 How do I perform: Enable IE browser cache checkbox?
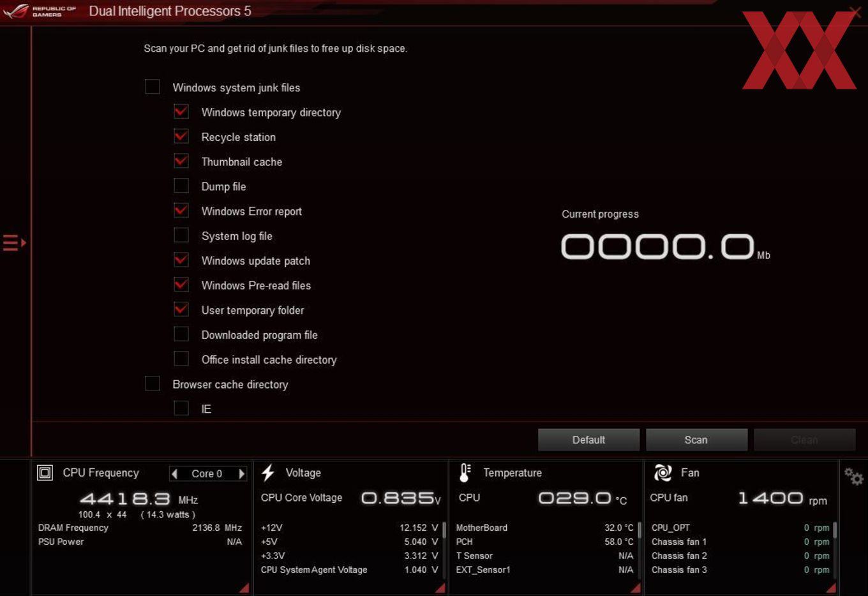tap(181, 408)
